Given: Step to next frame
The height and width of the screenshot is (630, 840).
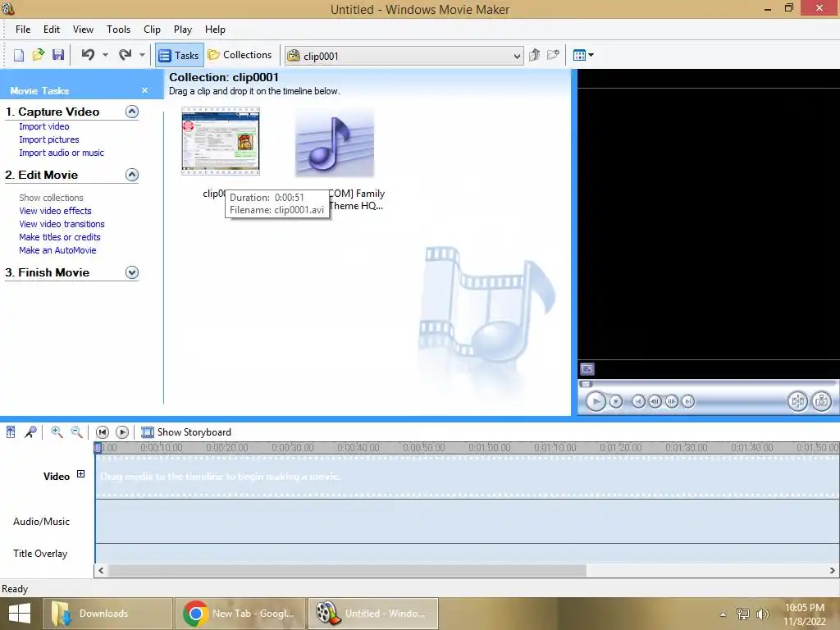Looking at the screenshot, I should pos(671,401).
